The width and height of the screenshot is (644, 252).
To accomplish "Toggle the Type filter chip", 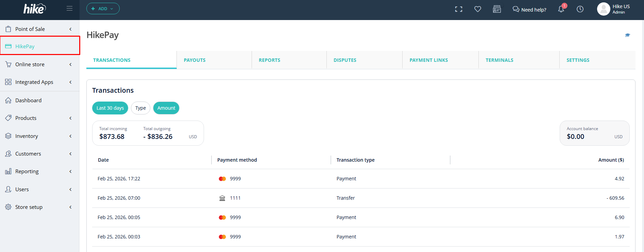I will point(140,108).
